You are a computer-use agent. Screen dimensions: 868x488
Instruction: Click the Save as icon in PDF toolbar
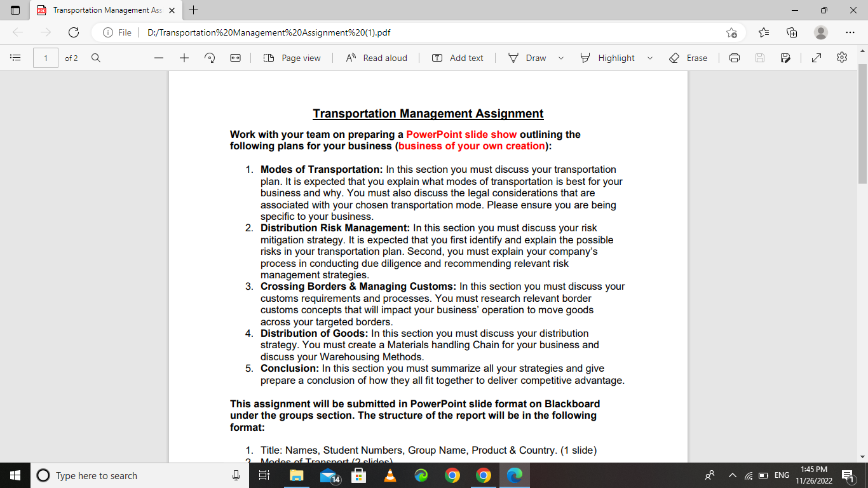point(785,58)
